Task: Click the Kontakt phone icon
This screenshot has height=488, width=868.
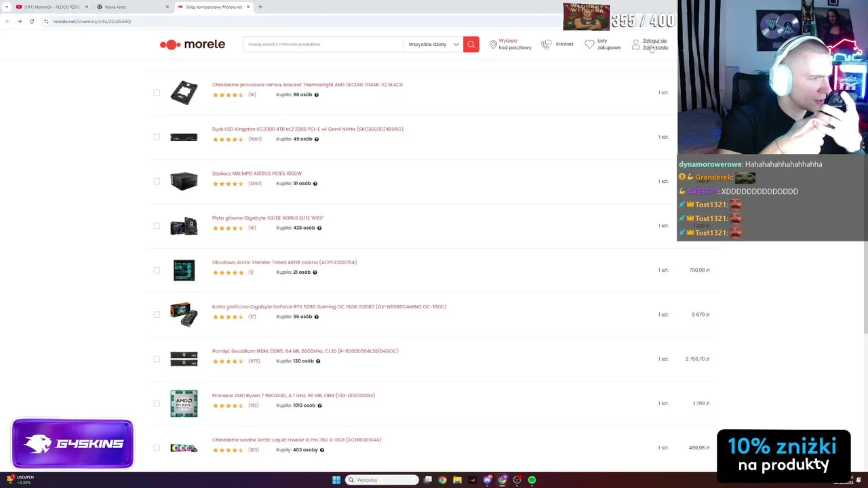Action: (x=547, y=45)
